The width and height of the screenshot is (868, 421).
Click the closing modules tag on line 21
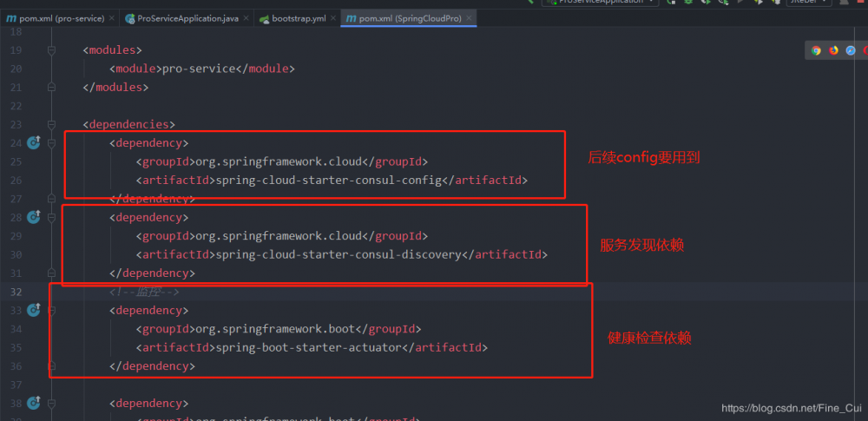pyautogui.click(x=115, y=88)
